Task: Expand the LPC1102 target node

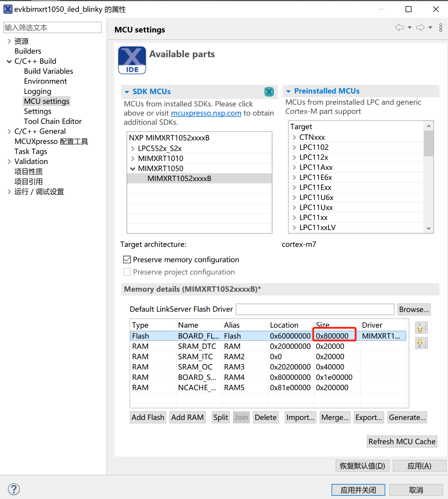Action: click(294, 147)
